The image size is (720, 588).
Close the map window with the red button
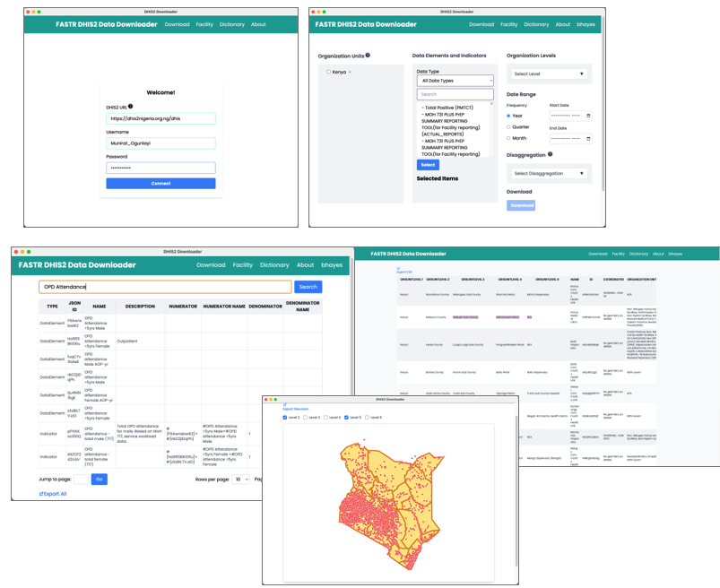pyautogui.click(x=266, y=400)
